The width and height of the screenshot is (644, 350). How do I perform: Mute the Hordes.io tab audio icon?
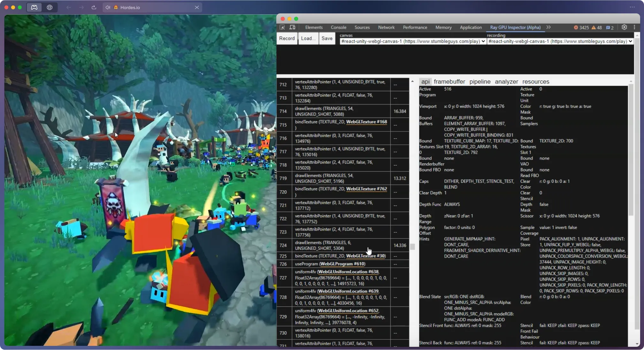click(x=108, y=7)
